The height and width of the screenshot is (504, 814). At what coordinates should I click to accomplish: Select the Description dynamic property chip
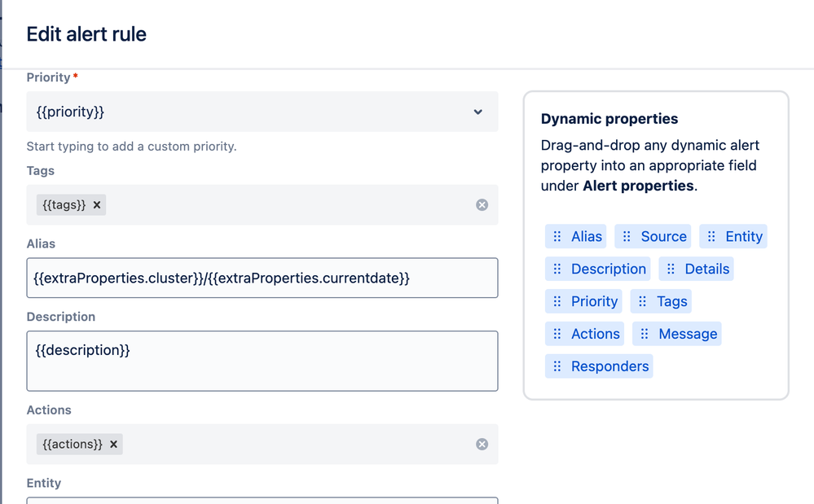point(599,270)
